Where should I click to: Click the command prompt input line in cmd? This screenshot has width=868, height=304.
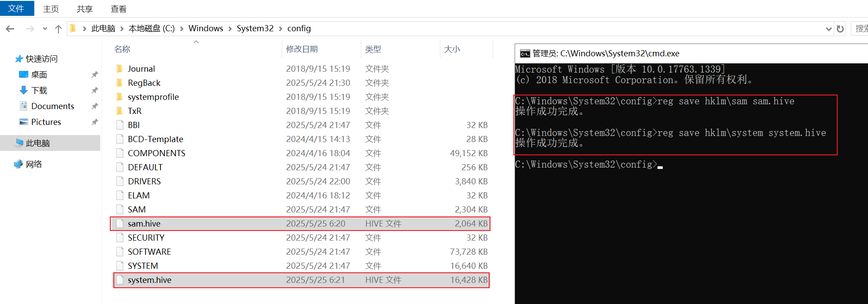(589, 165)
